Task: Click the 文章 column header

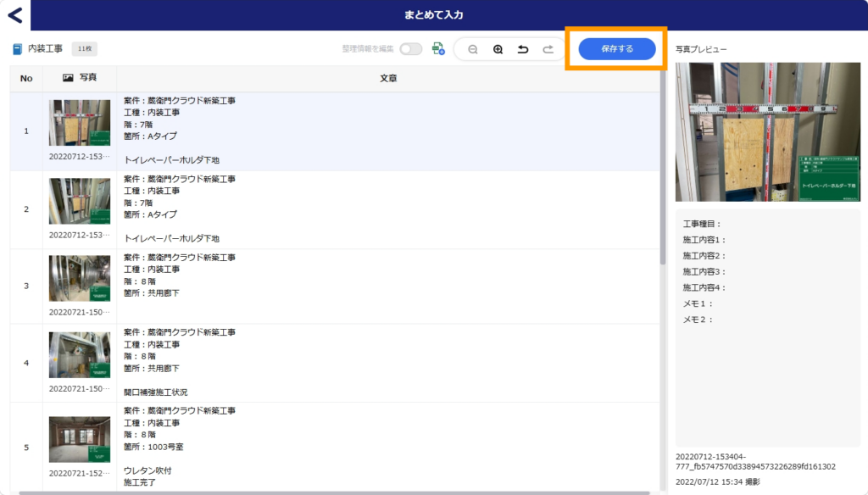Action: (388, 78)
